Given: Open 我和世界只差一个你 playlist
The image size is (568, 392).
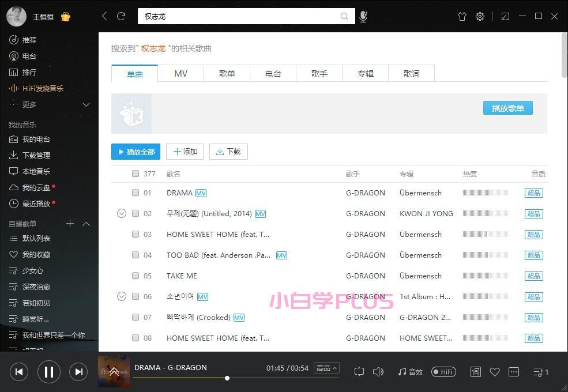Looking at the screenshot, I should [x=47, y=335].
